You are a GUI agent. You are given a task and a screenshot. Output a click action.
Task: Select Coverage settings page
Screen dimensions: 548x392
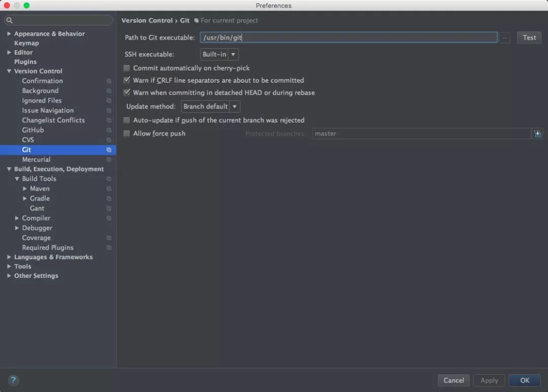(x=37, y=237)
